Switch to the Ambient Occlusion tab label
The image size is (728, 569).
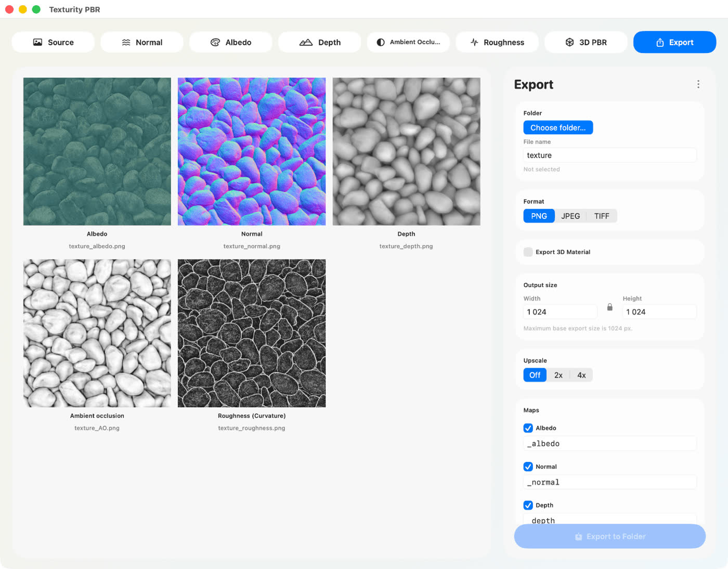[x=415, y=42]
